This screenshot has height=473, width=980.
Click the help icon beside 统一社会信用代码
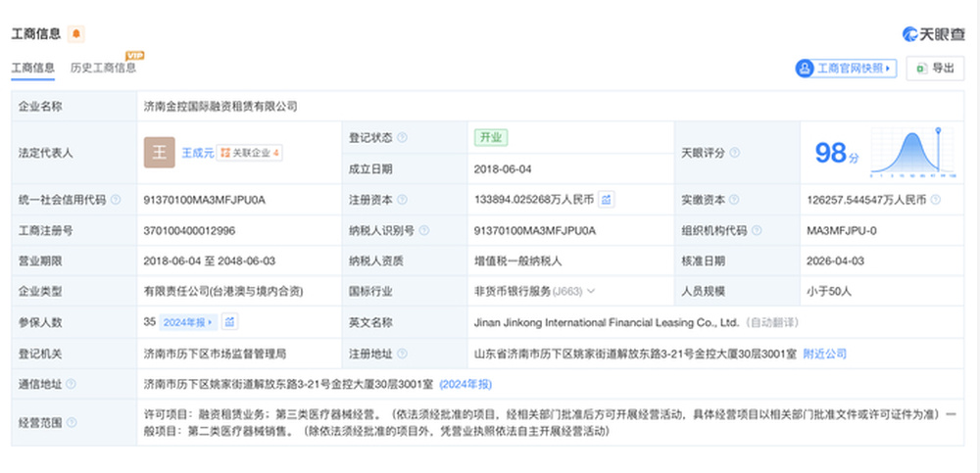(116, 200)
